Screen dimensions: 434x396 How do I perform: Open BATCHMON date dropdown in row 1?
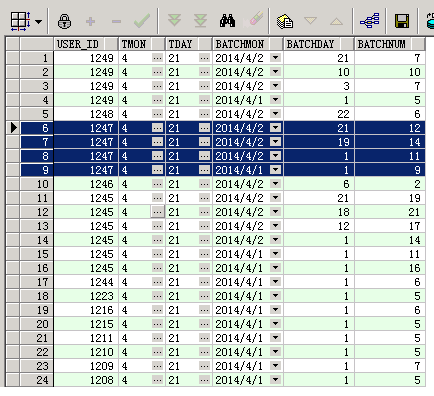point(275,58)
